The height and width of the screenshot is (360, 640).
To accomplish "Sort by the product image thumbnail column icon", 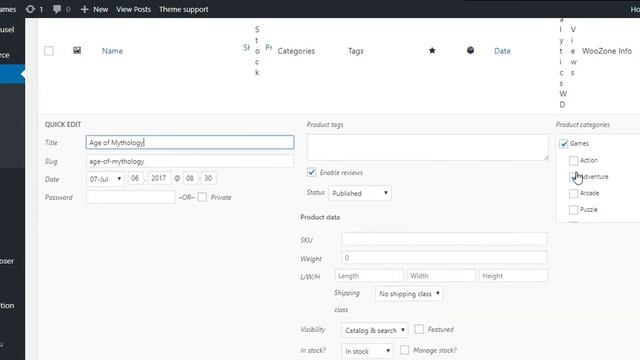I will point(77,50).
